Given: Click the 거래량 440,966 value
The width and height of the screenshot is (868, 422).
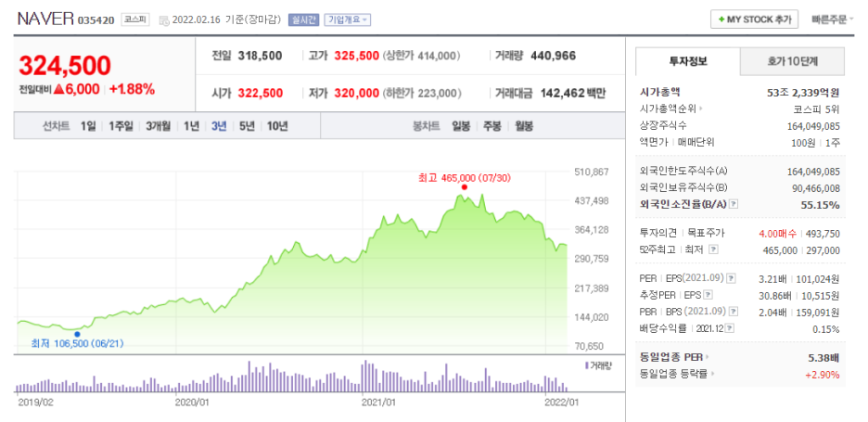Looking at the screenshot, I should click(553, 56).
